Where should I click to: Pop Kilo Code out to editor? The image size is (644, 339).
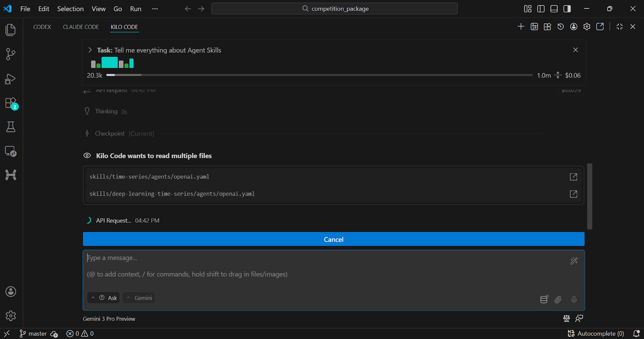[600, 27]
